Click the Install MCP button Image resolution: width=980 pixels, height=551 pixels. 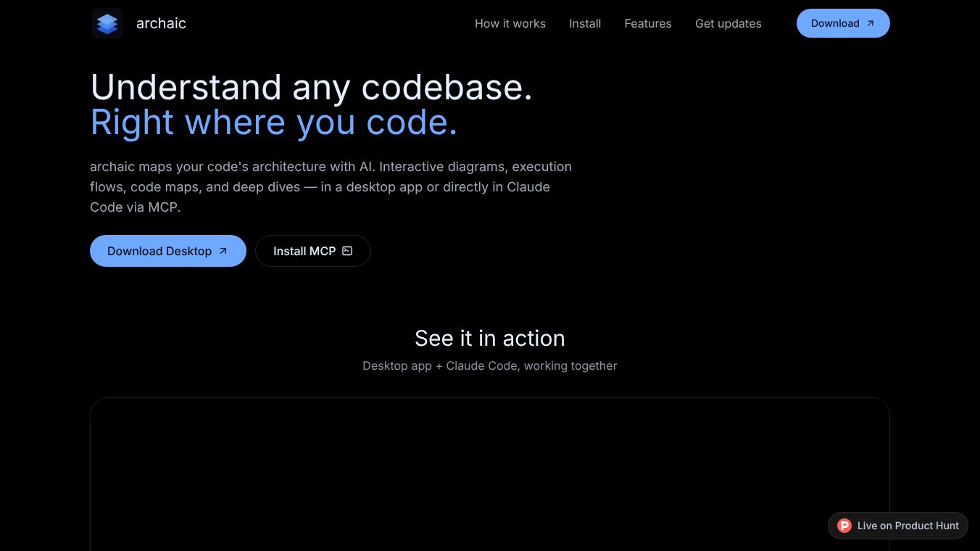tap(313, 251)
